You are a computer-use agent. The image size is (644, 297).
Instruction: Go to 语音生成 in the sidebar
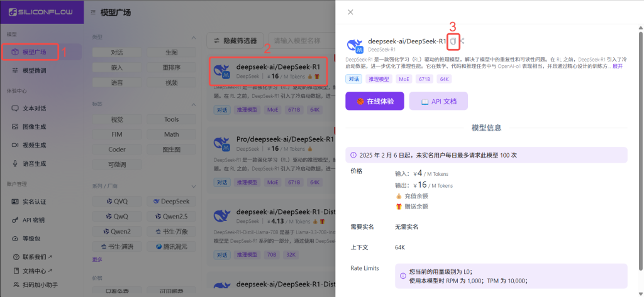[x=41, y=164]
